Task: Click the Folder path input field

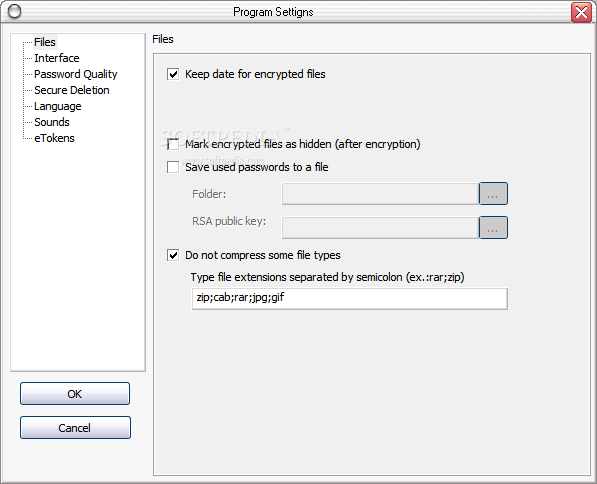Action: pos(380,194)
